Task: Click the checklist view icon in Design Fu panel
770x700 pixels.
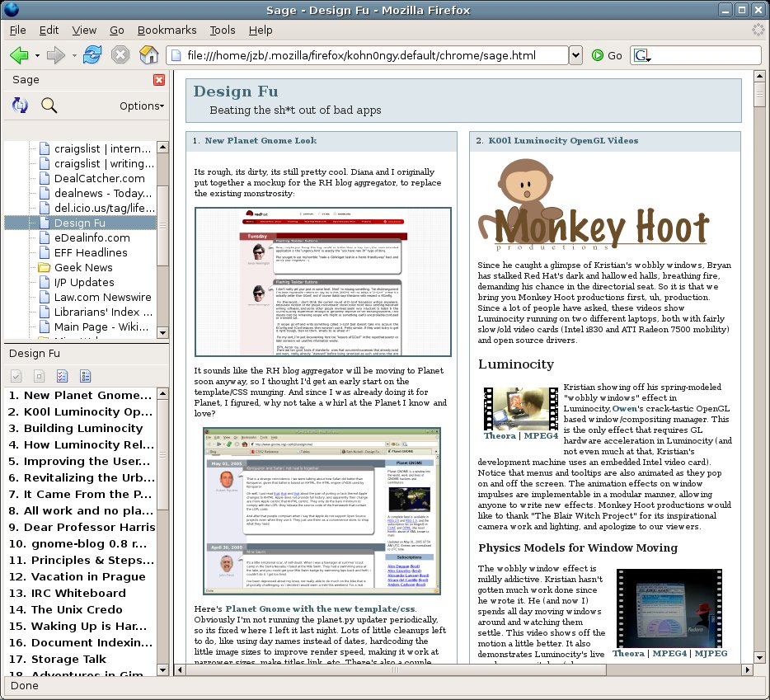Action: [63, 376]
